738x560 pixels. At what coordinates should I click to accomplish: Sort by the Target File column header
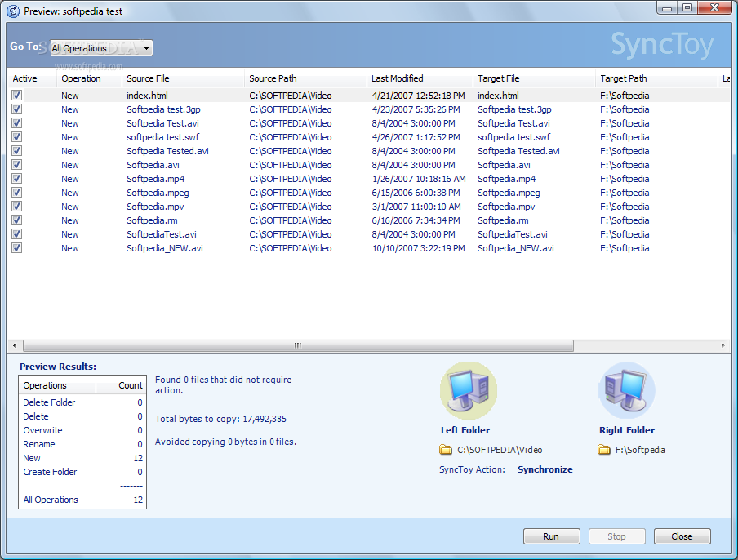click(x=534, y=78)
